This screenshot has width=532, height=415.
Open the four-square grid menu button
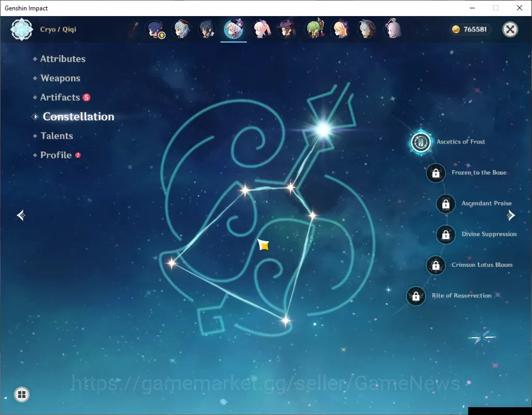click(x=22, y=394)
